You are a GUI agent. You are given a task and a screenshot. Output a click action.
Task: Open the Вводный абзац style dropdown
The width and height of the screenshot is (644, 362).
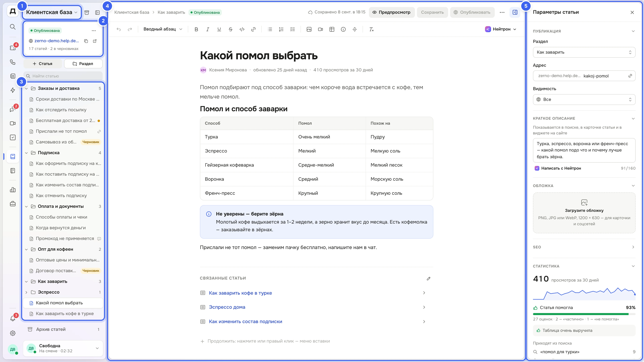tap(163, 29)
